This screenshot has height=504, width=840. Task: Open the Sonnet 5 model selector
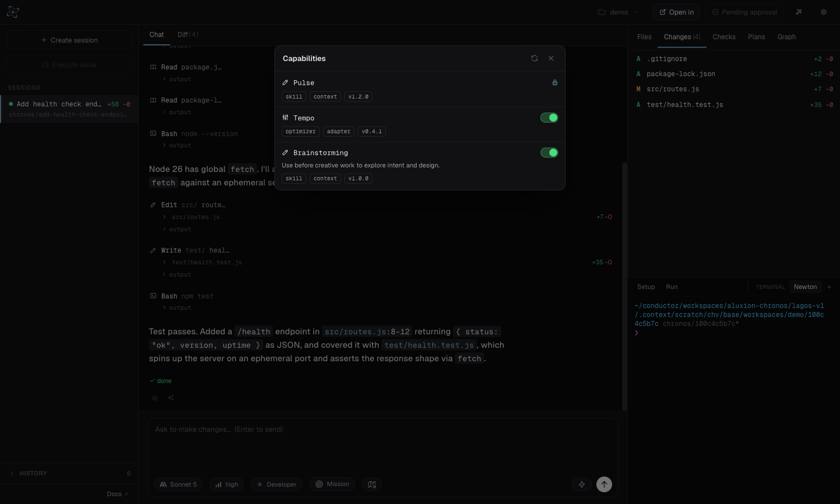pos(179,484)
